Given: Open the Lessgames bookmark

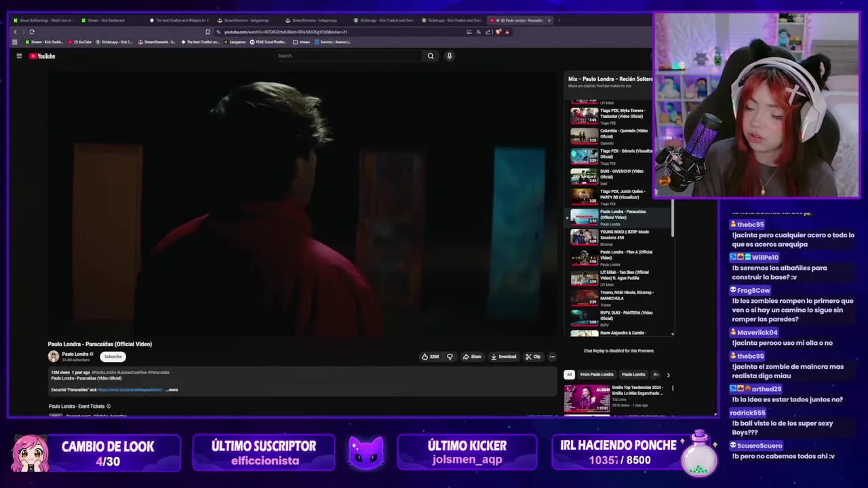Looking at the screenshot, I should 235,42.
